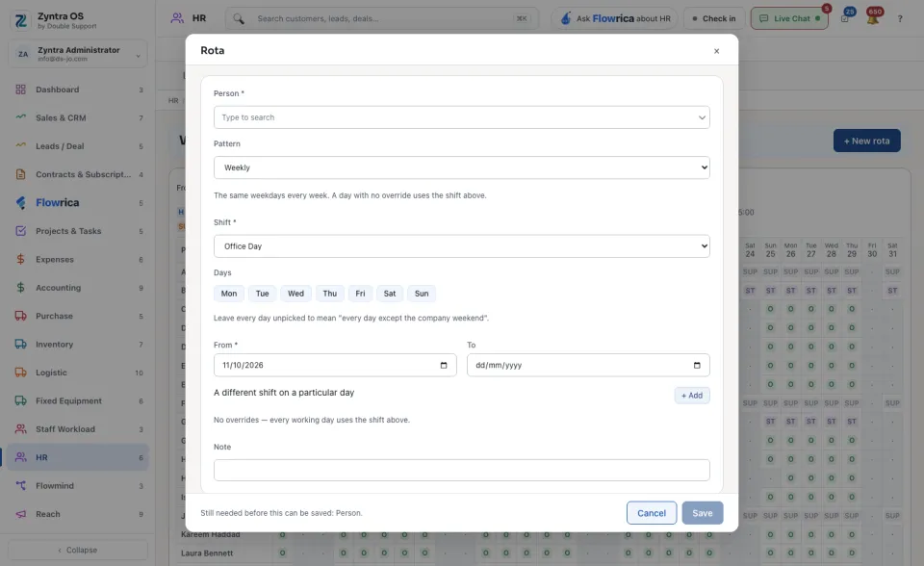The height and width of the screenshot is (566, 924).
Task: Open the Shift dropdown showing Office Day
Action: pos(461,245)
